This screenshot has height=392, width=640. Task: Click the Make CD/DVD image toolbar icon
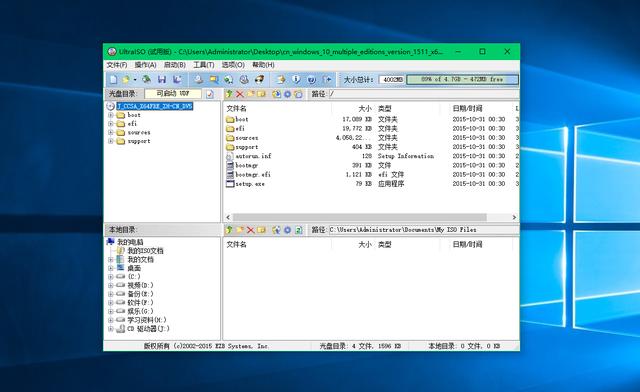click(x=198, y=79)
